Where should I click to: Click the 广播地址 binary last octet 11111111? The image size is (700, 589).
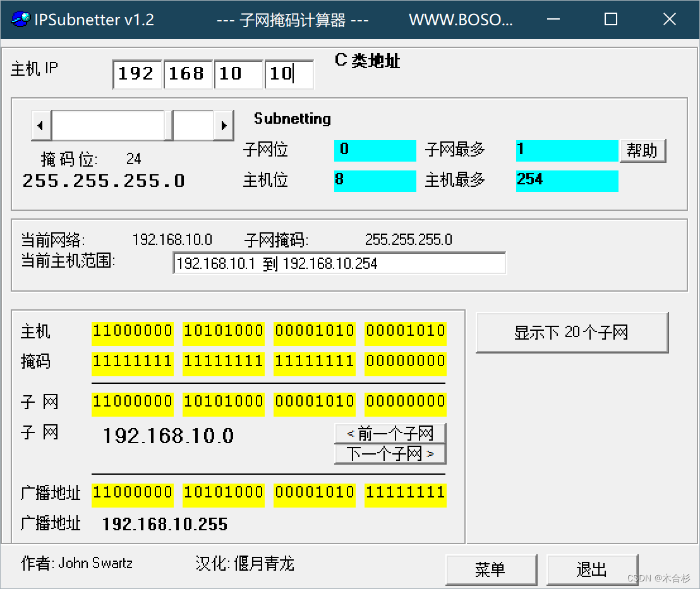406,495
